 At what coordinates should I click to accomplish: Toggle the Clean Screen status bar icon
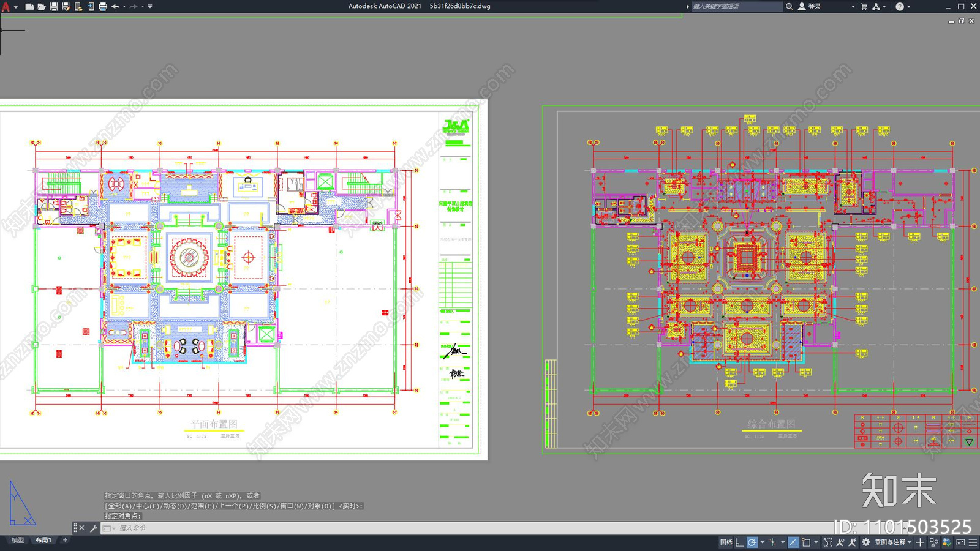[x=960, y=542]
